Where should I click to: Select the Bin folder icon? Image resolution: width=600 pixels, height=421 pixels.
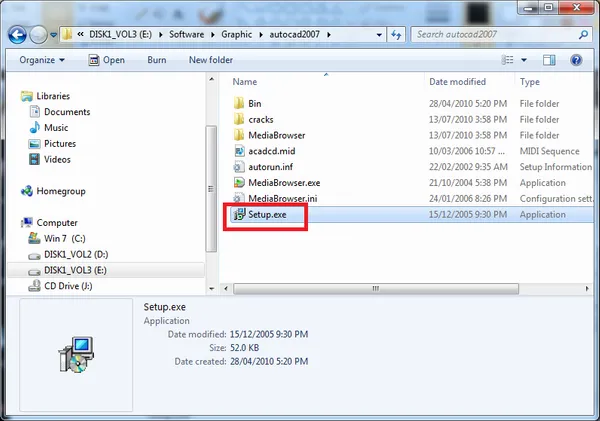tap(239, 103)
